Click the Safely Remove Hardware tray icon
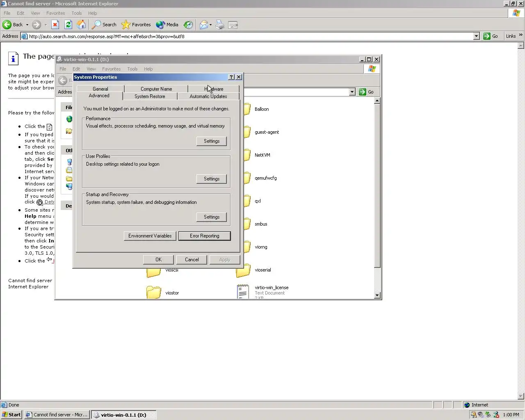 click(x=488, y=415)
